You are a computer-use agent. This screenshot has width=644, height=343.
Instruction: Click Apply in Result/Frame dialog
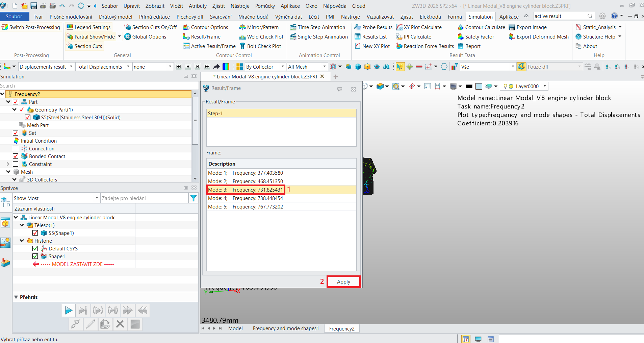tap(343, 282)
